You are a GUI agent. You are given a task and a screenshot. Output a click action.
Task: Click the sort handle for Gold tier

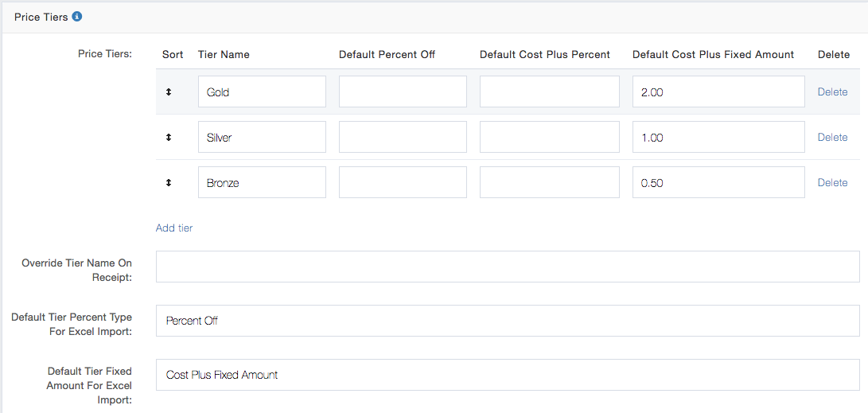pos(169,92)
